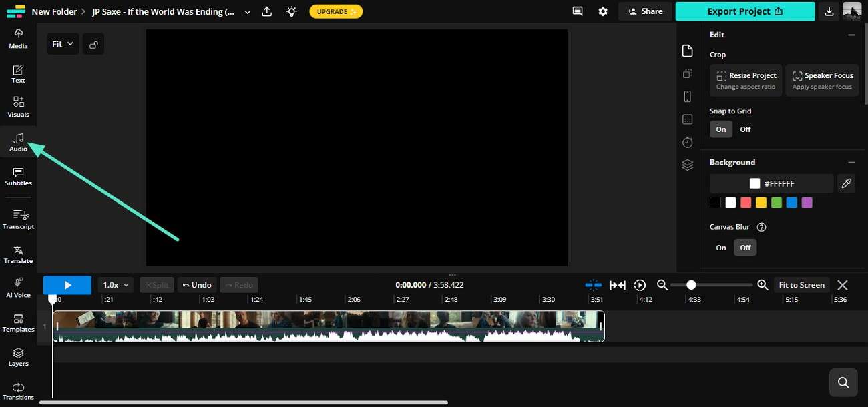Collapse the Edit section
Image resolution: width=868 pixels, height=407 pixels.
click(851, 35)
